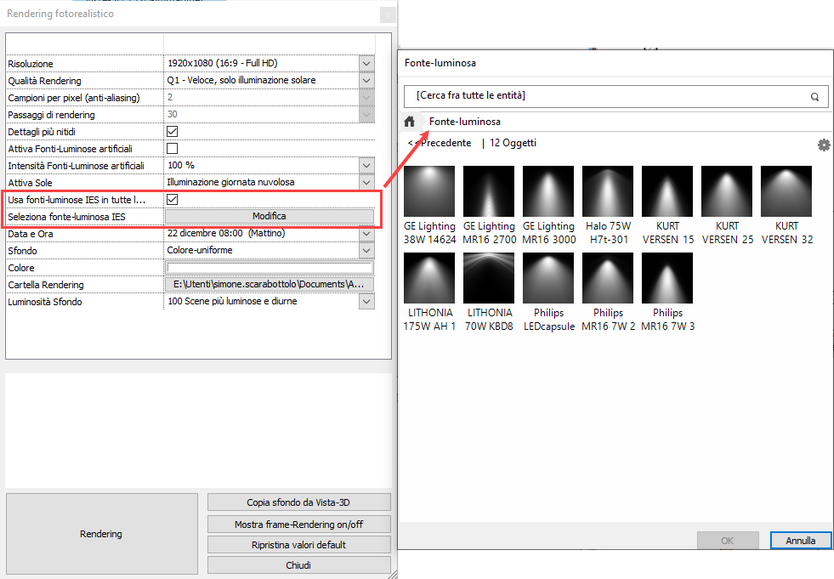Choose the GE Lighting MR16 3000 light
This screenshot has height=579, width=834.
[x=548, y=205]
